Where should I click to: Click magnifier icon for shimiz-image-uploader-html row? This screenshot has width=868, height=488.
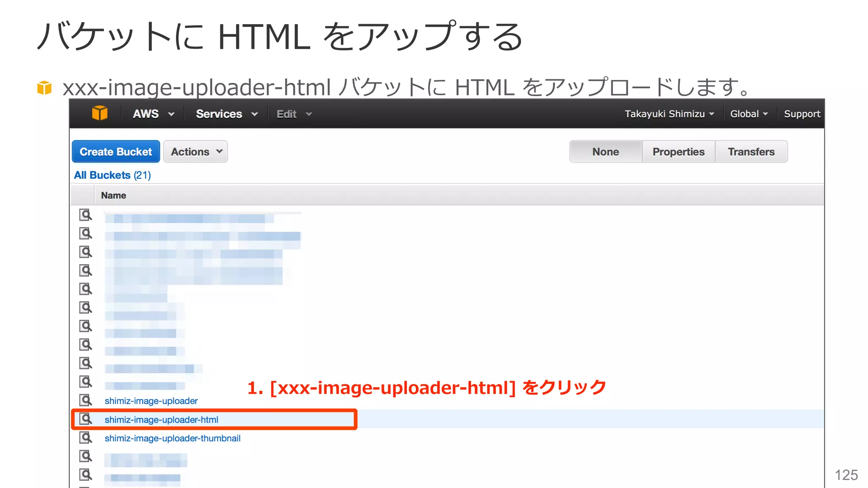pos(86,419)
